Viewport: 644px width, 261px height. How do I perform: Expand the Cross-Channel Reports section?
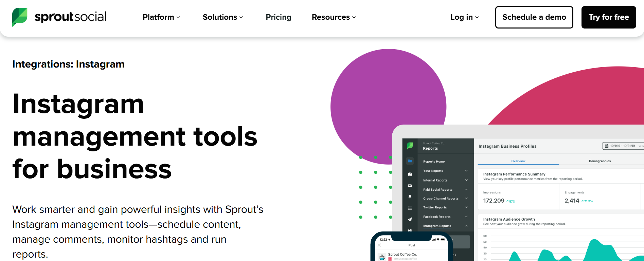pos(445,199)
